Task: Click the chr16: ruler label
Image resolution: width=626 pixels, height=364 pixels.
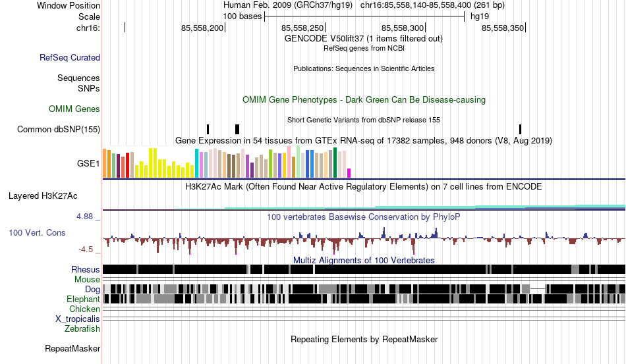Action: (88, 28)
